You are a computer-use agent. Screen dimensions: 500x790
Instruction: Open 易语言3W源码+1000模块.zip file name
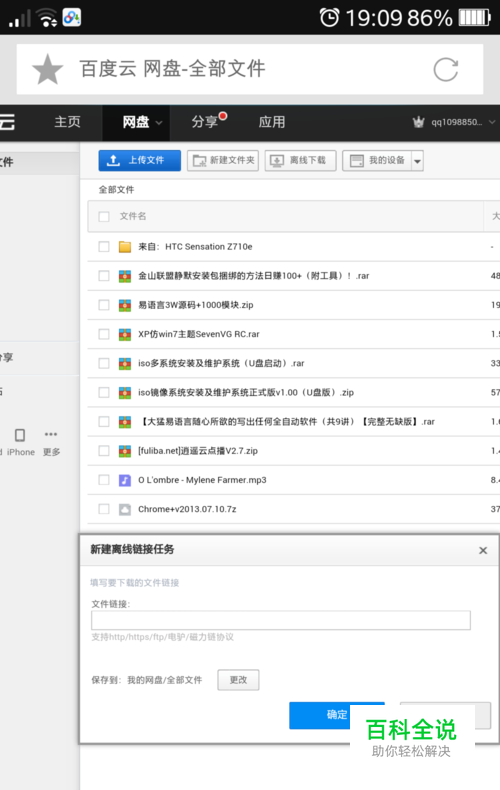(196, 305)
